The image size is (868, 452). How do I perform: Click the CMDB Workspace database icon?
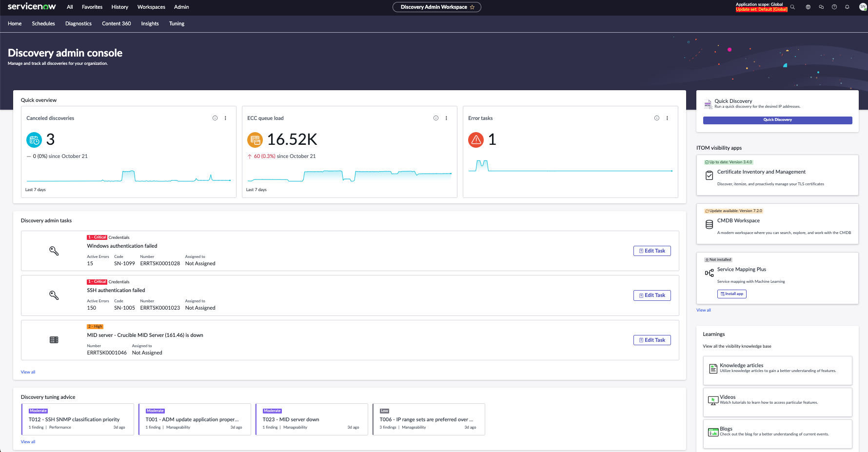coord(710,224)
